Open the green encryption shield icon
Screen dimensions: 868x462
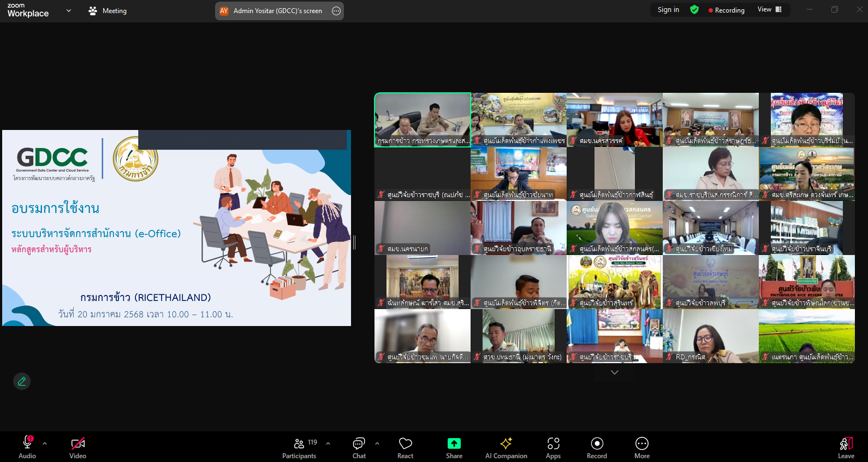click(x=694, y=10)
